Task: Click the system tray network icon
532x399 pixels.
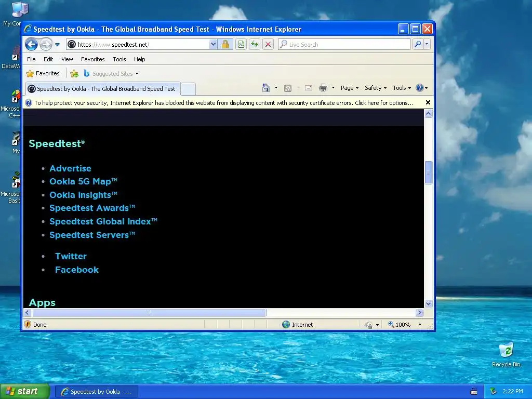Action: tap(493, 391)
